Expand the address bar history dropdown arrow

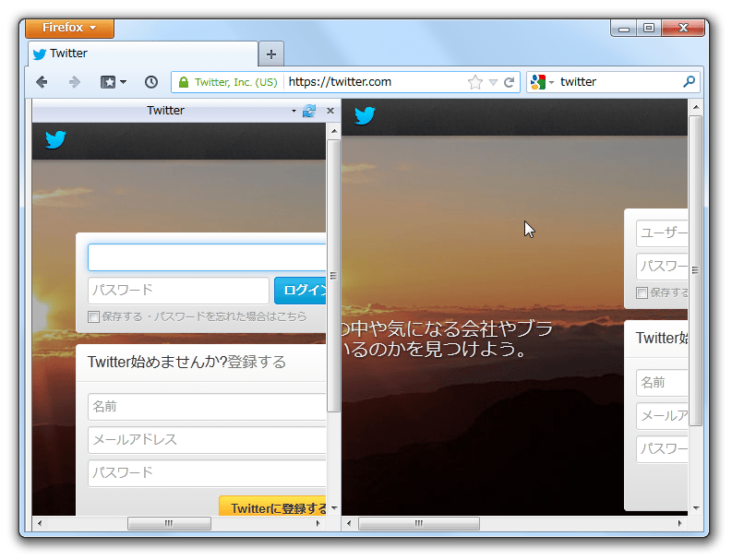click(493, 83)
